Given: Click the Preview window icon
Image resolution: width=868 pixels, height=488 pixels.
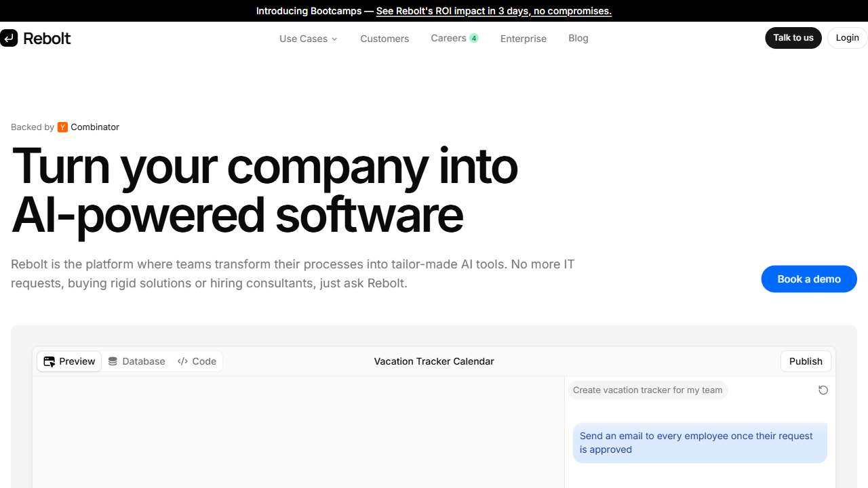Looking at the screenshot, I should point(49,361).
